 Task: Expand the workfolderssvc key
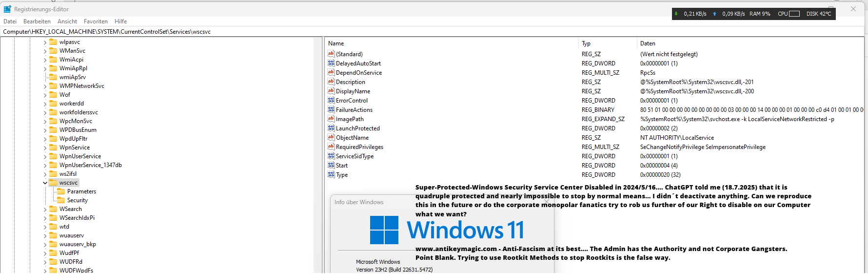tap(45, 112)
